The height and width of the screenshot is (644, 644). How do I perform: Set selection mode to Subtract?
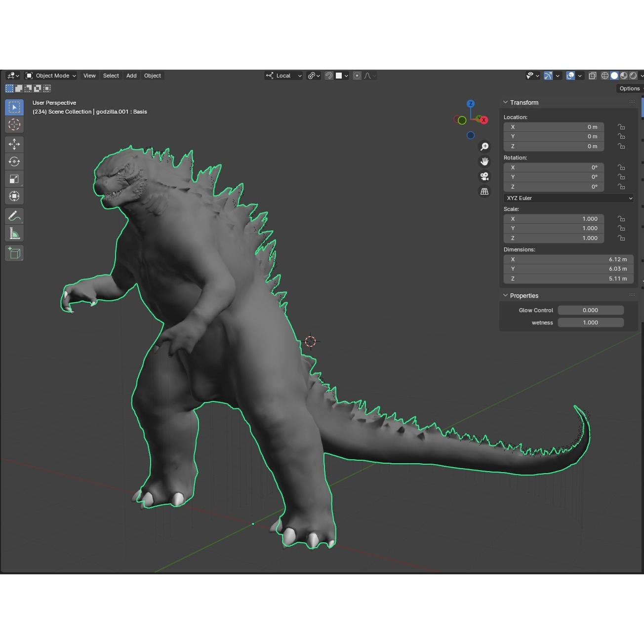pyautogui.click(x=28, y=88)
